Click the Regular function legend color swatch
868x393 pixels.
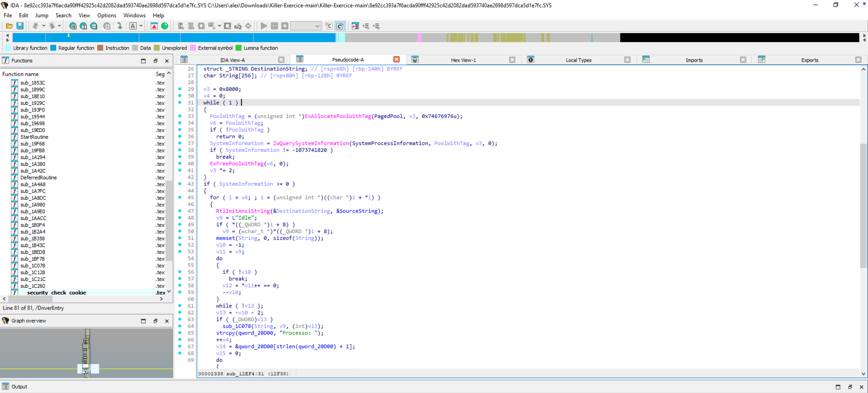pyautogui.click(x=53, y=48)
